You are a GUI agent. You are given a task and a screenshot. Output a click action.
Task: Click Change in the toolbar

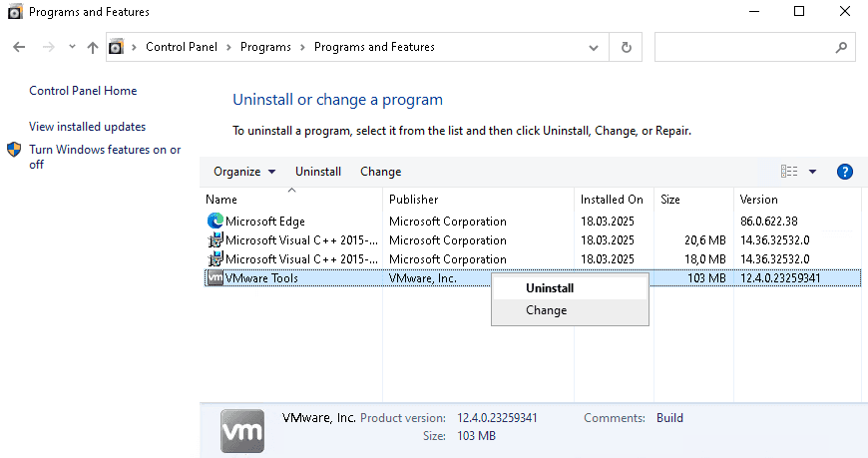[380, 172]
